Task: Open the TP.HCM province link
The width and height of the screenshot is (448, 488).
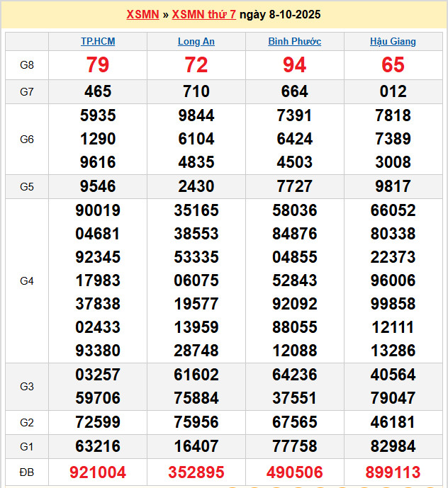Action: pos(98,42)
